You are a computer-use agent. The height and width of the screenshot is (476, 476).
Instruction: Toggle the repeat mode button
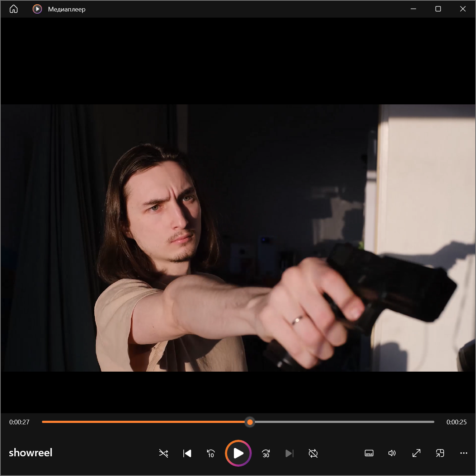[x=313, y=453]
